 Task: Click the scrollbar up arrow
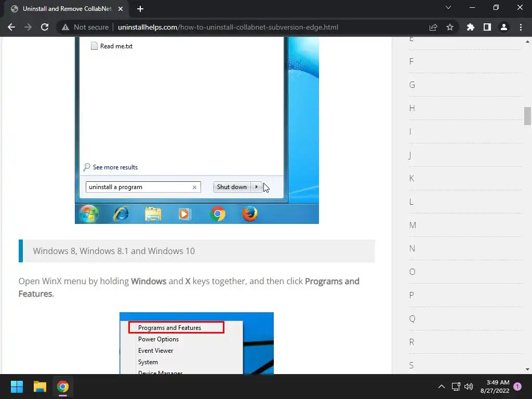[x=527, y=42]
